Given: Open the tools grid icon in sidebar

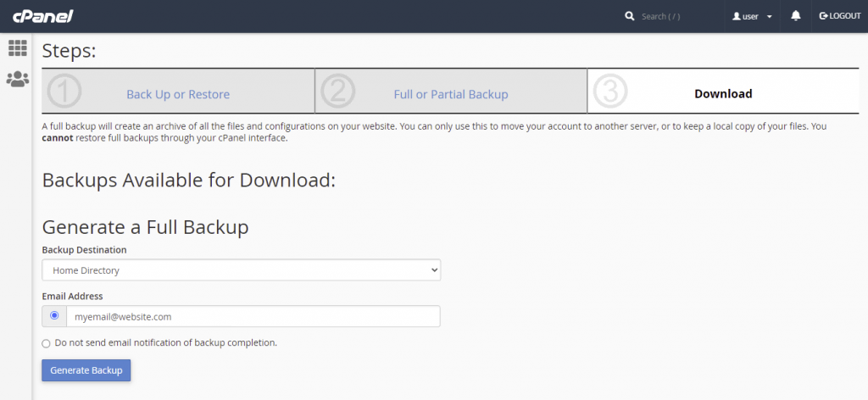Looking at the screenshot, I should pos(17,48).
